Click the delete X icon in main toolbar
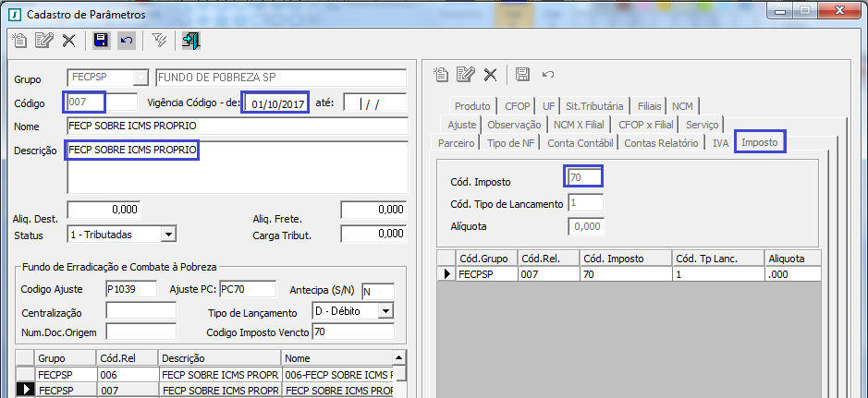The height and width of the screenshot is (398, 868). [68, 41]
